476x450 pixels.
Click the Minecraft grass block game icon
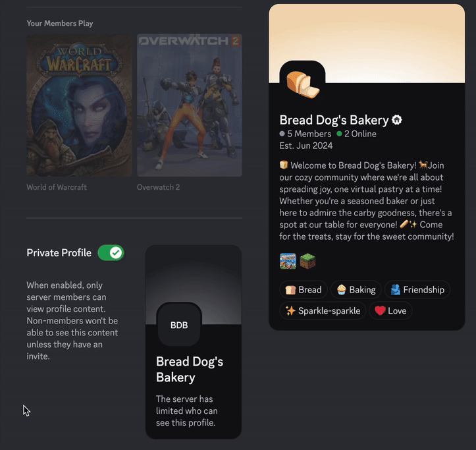point(308,261)
